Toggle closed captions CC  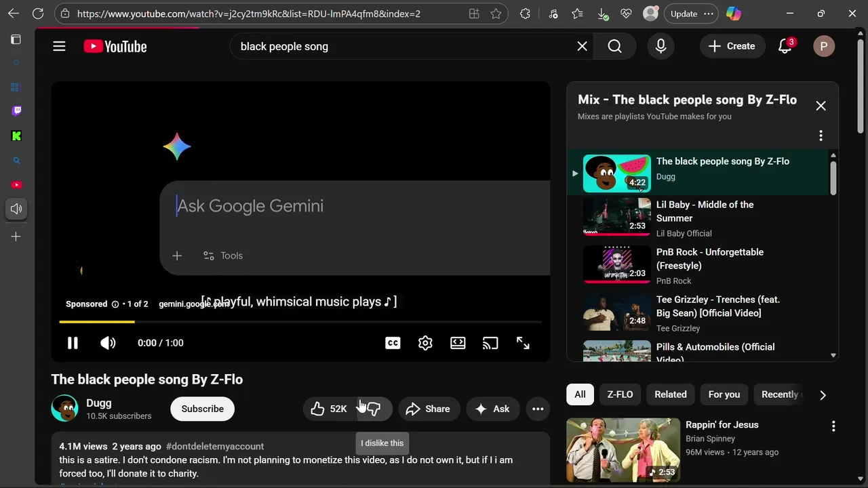[x=393, y=343]
